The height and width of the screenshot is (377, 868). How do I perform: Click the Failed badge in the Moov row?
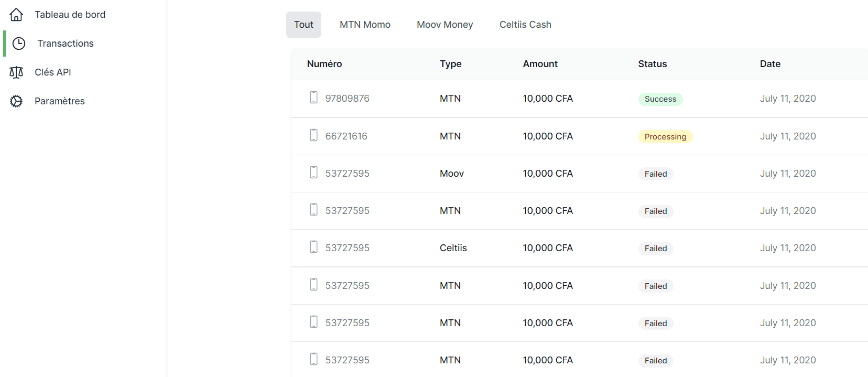coord(656,174)
